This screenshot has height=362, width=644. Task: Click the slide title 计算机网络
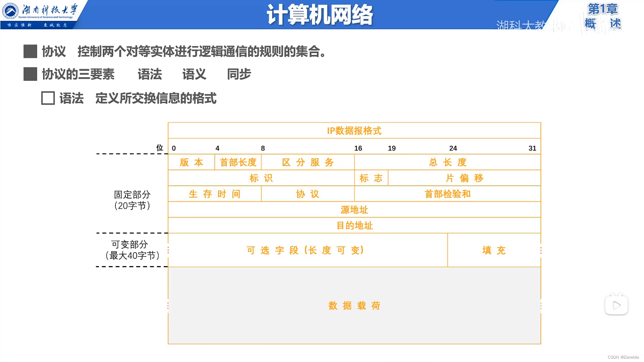(x=320, y=15)
